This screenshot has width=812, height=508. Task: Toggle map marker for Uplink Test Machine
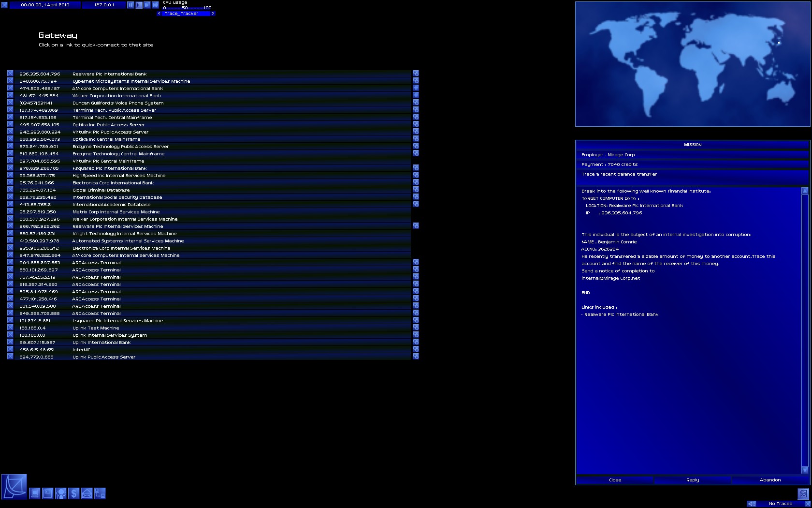(x=416, y=328)
